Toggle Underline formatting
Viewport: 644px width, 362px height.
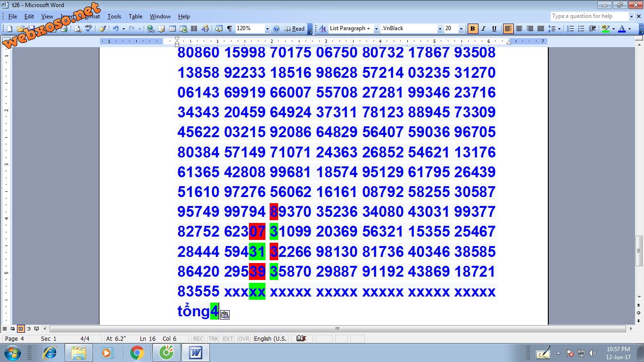pos(494,29)
